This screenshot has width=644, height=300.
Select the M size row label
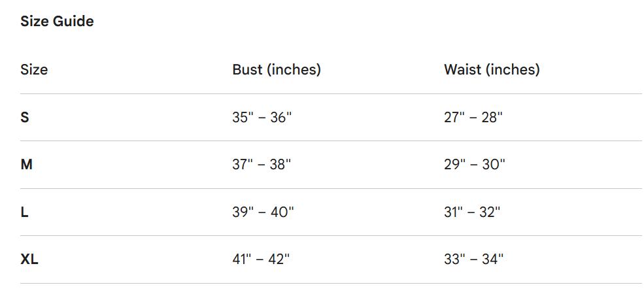tap(27, 165)
